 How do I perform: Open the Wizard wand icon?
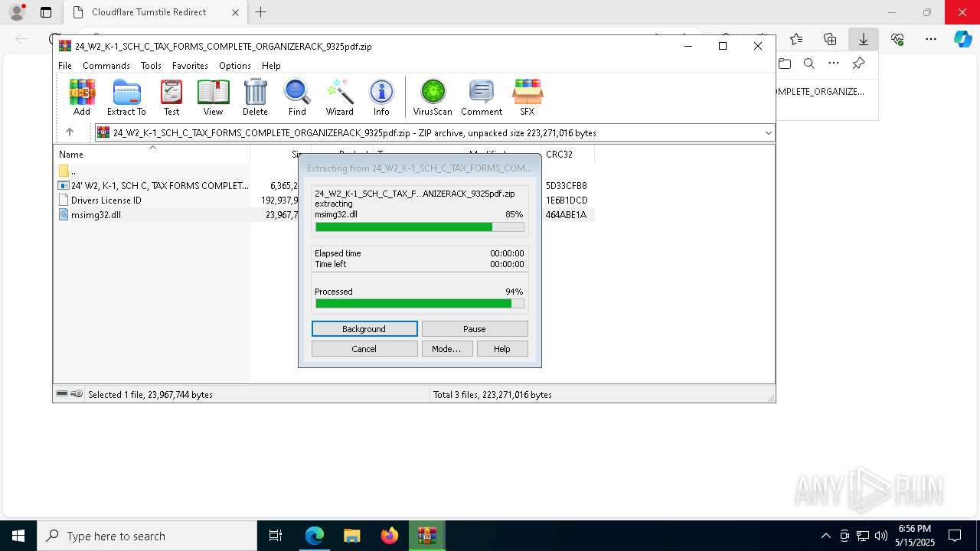[x=339, y=97]
